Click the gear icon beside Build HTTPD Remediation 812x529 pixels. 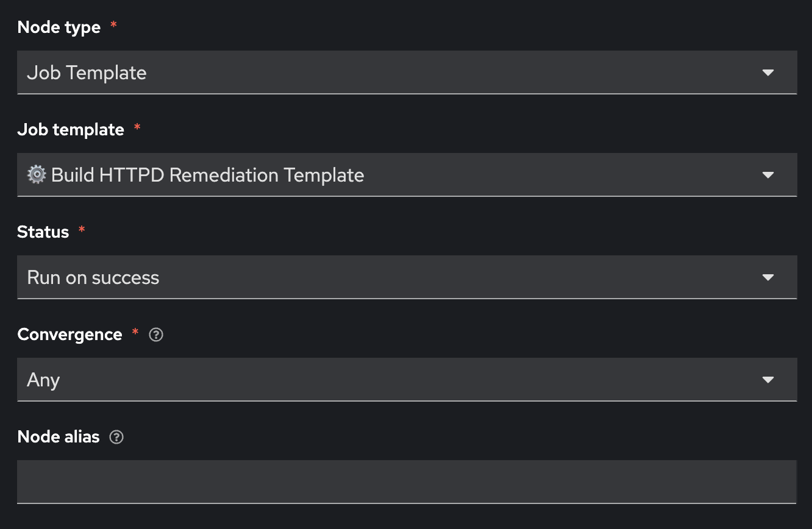pyautogui.click(x=37, y=176)
